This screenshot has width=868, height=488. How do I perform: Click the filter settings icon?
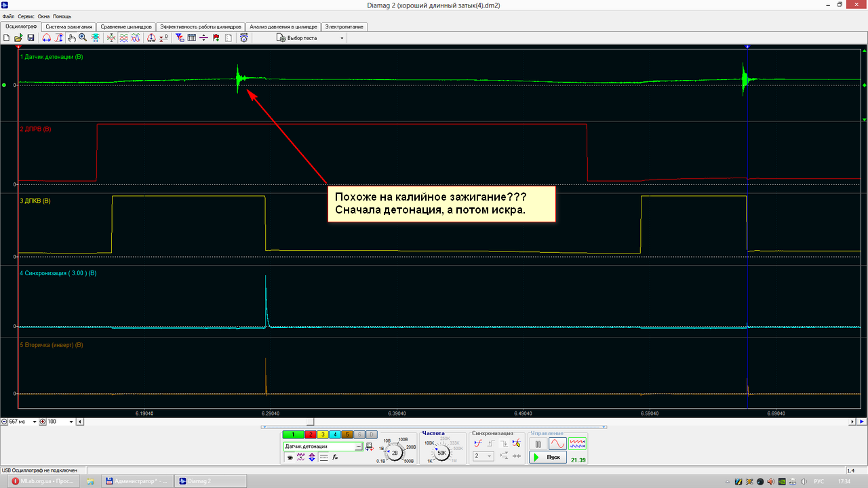[180, 38]
